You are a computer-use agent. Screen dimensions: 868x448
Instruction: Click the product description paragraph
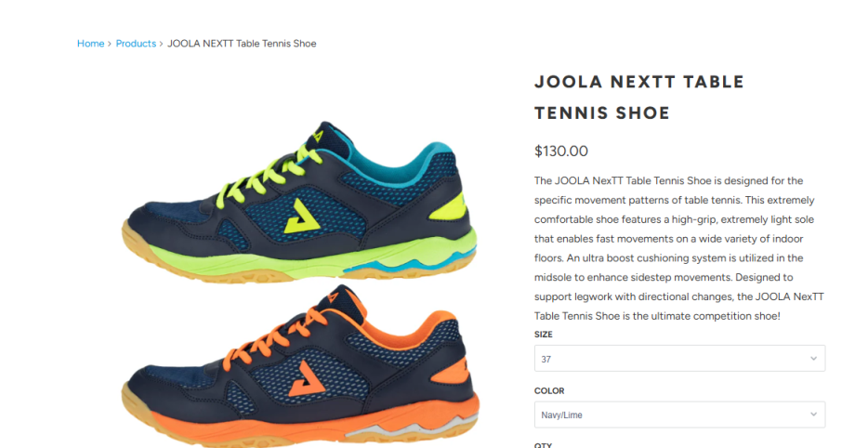[x=679, y=248]
